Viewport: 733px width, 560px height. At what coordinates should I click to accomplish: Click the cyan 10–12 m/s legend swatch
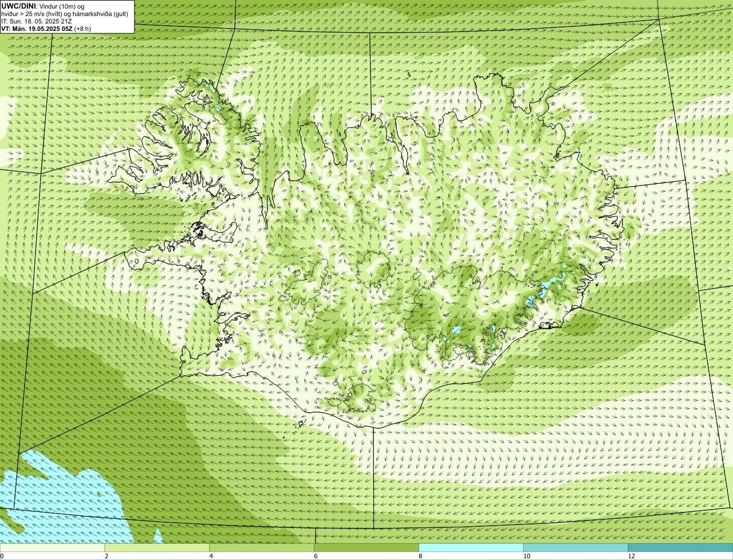pos(576,547)
